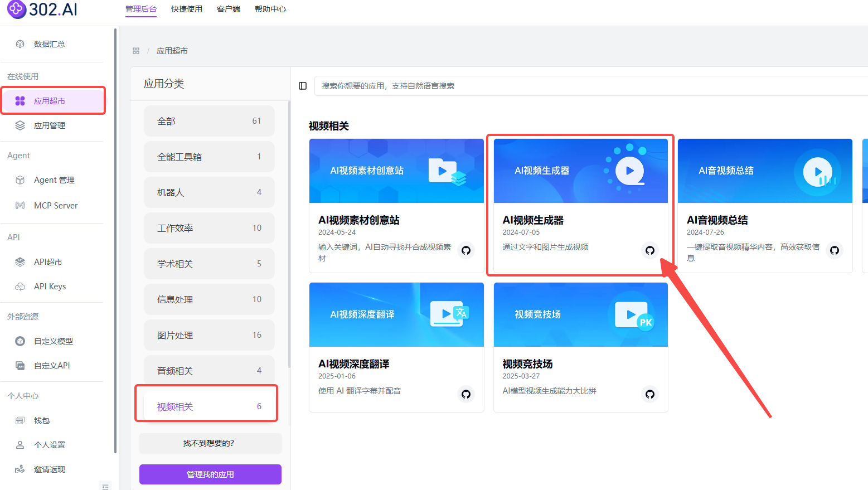Select the 全能工具箱 category
Viewport: 868px width, 490px height.
coord(209,157)
